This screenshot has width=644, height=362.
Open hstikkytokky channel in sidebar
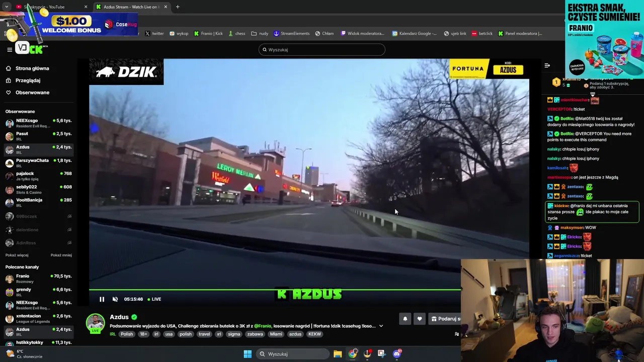(39, 343)
